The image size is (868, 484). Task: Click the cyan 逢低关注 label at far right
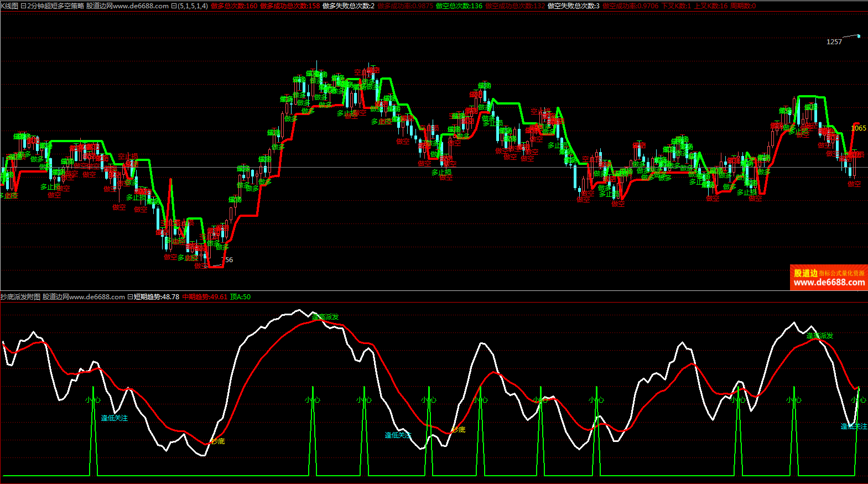coord(854,426)
